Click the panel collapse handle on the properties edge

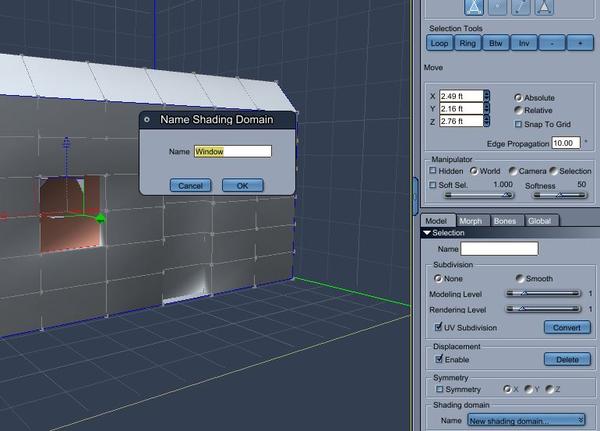[415, 196]
